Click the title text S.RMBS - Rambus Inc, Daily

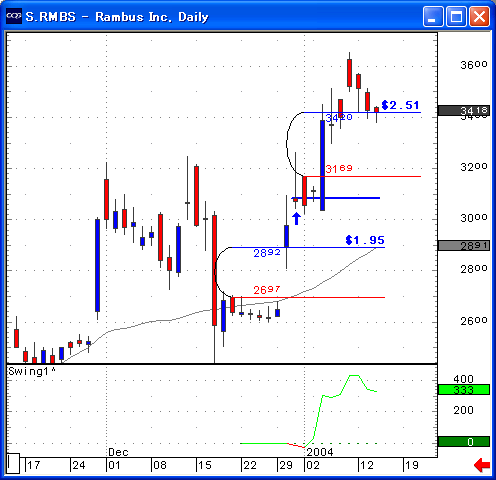click(x=117, y=17)
